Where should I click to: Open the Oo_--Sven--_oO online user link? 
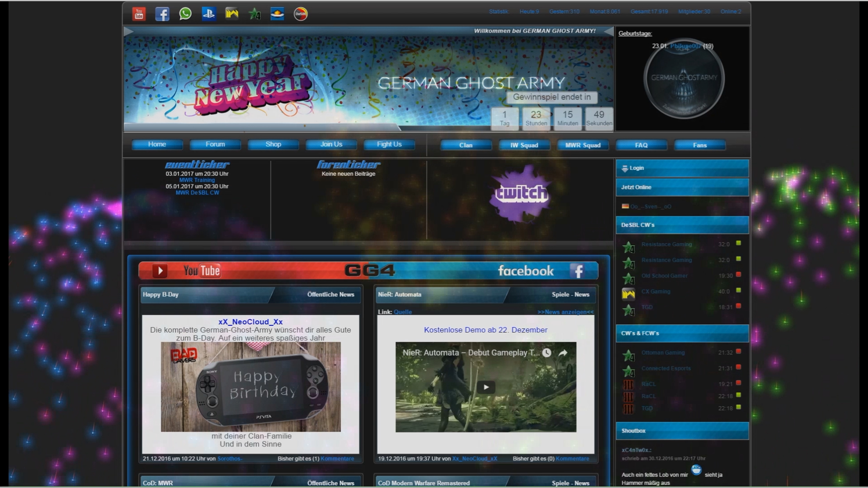point(651,206)
